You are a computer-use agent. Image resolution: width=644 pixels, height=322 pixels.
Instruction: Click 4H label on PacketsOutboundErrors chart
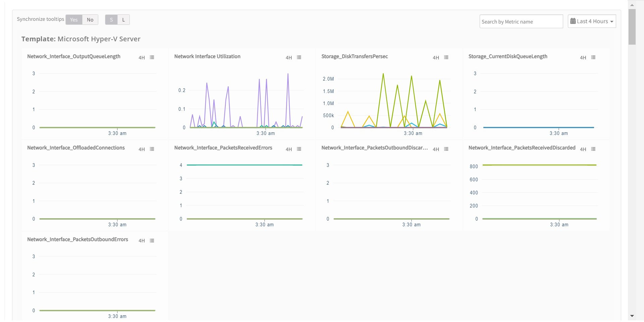click(142, 241)
